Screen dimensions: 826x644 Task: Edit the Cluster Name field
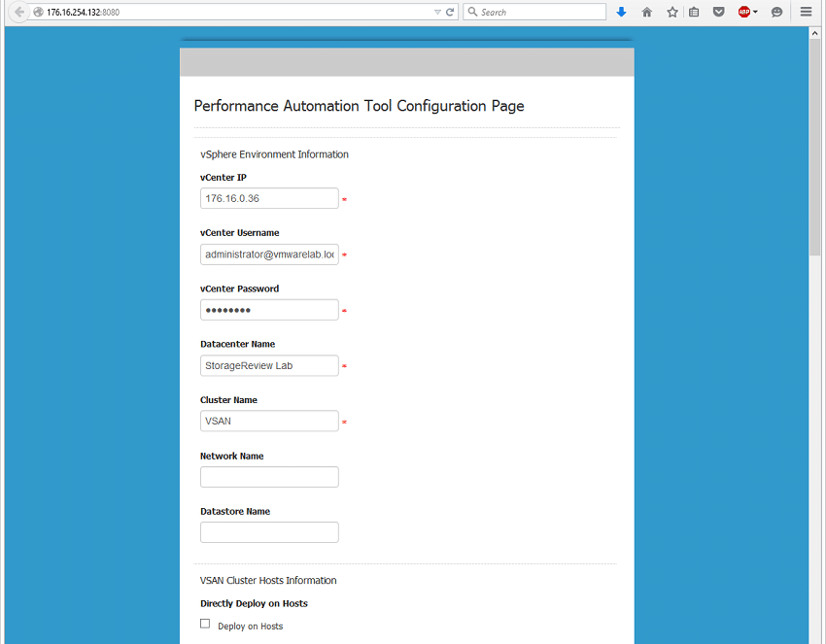coord(269,421)
